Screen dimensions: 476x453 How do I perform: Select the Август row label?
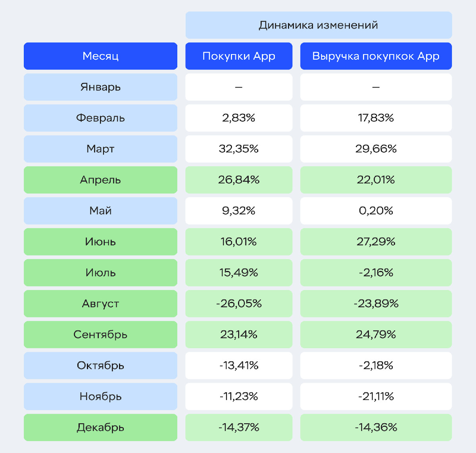coord(100,303)
